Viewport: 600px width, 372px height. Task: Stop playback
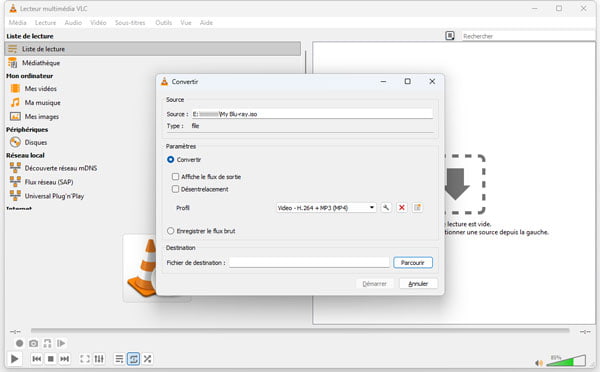(51, 359)
